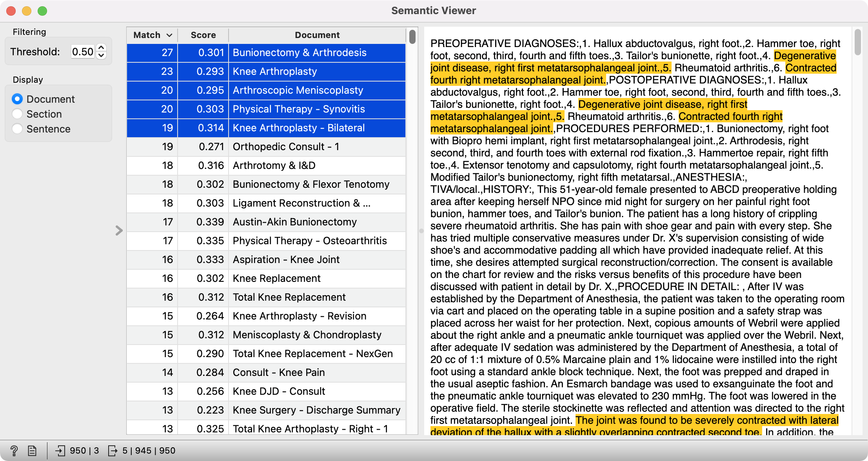The image size is (868, 461).
Task: Minimize the Semantic Viewer window
Action: point(27,11)
